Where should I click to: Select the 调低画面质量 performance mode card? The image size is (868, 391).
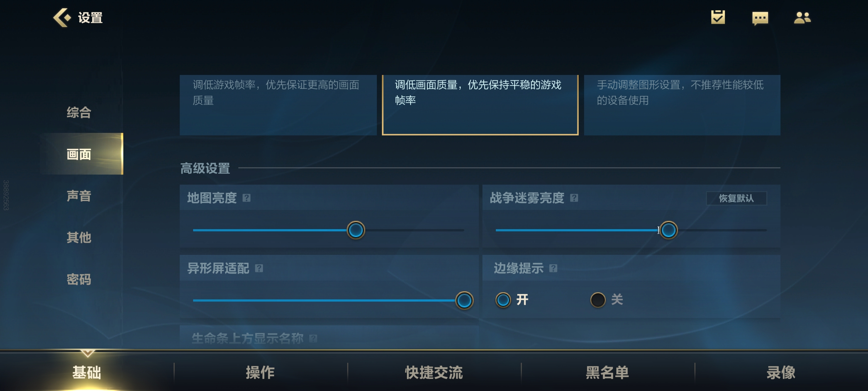(x=480, y=105)
